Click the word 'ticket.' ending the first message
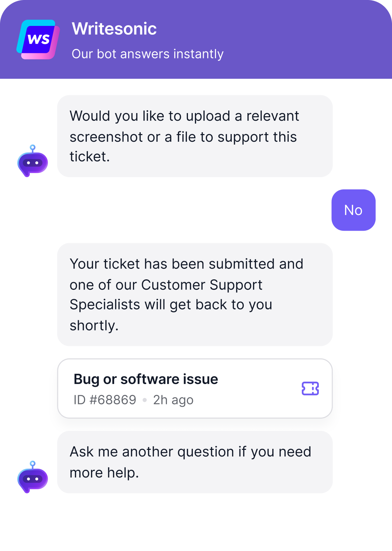 (90, 156)
